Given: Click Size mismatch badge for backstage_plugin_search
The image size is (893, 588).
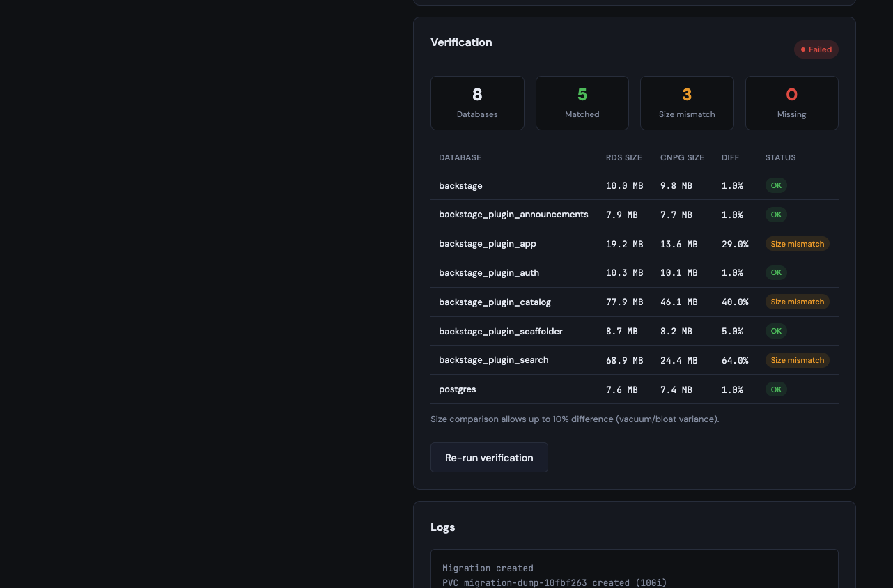Looking at the screenshot, I should point(798,360).
